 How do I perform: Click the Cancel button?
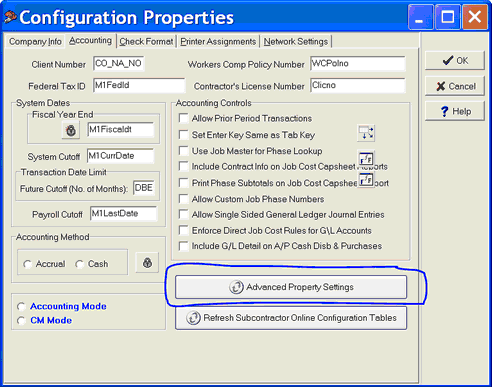455,86
